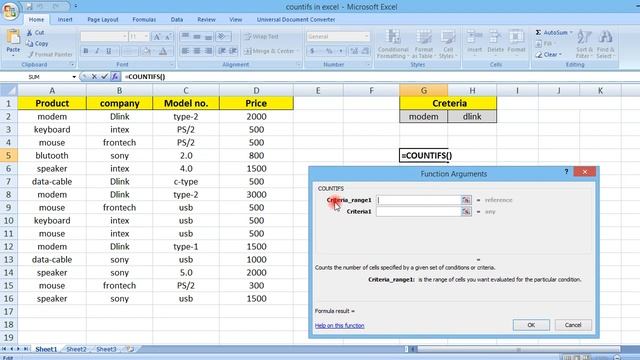Viewport: 640px width, 360px height.
Task: Click the Paste icon in Clipboard
Action: tap(13, 38)
